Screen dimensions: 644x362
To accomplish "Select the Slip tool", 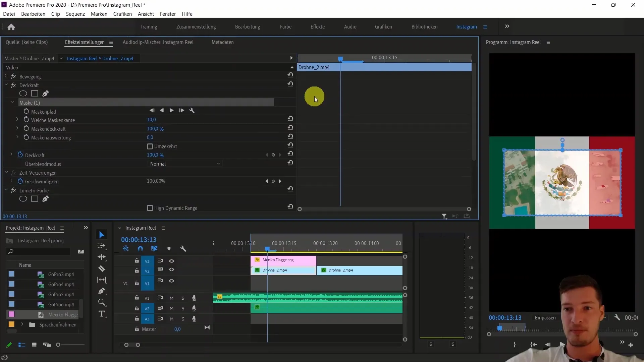I will coord(102,280).
